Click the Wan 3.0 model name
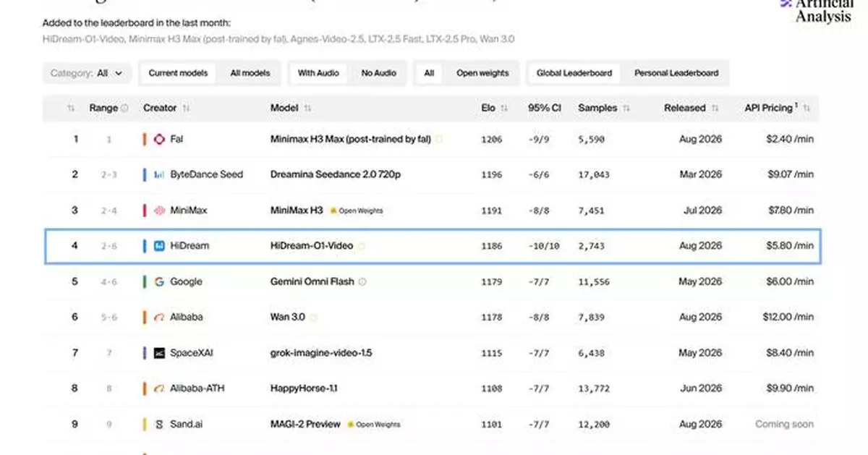 pos(287,317)
